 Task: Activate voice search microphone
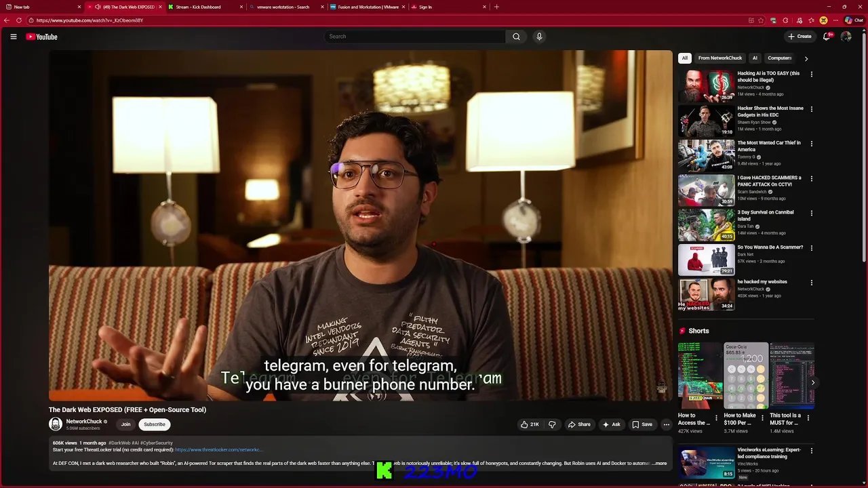[539, 37]
